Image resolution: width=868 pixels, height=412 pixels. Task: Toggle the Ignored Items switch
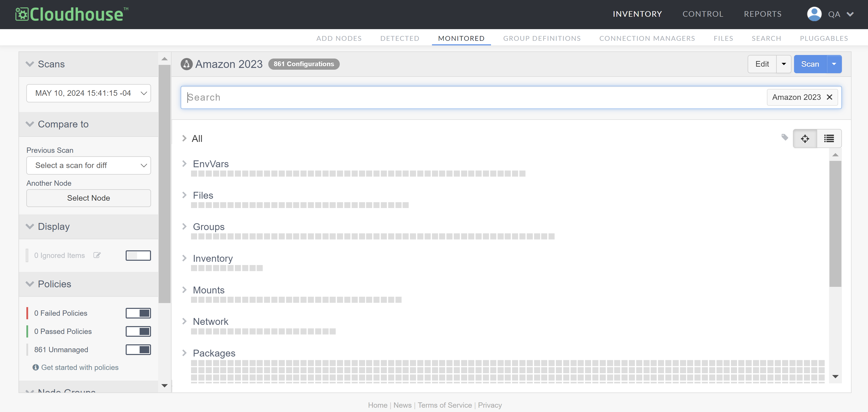pyautogui.click(x=138, y=255)
